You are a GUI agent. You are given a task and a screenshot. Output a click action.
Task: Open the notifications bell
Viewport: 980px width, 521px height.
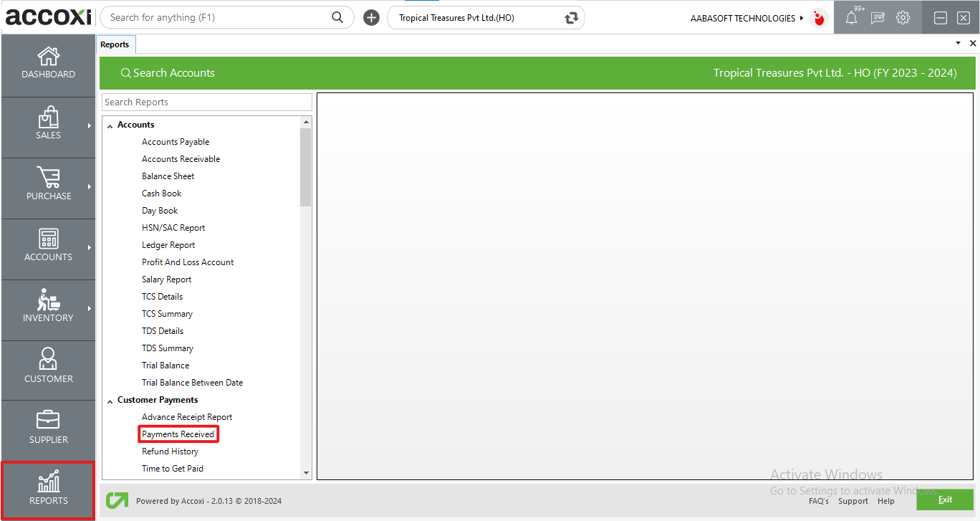(x=851, y=17)
